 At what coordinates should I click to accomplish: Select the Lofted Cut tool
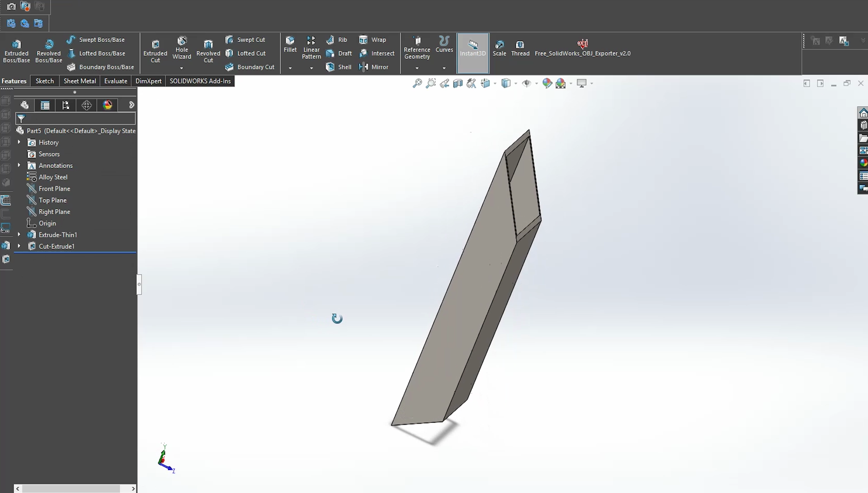pyautogui.click(x=245, y=53)
